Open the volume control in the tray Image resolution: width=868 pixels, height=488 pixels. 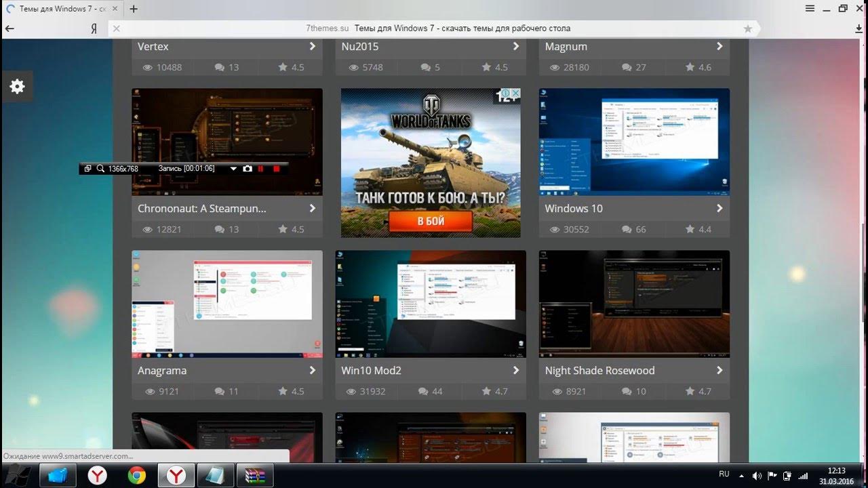point(757,476)
